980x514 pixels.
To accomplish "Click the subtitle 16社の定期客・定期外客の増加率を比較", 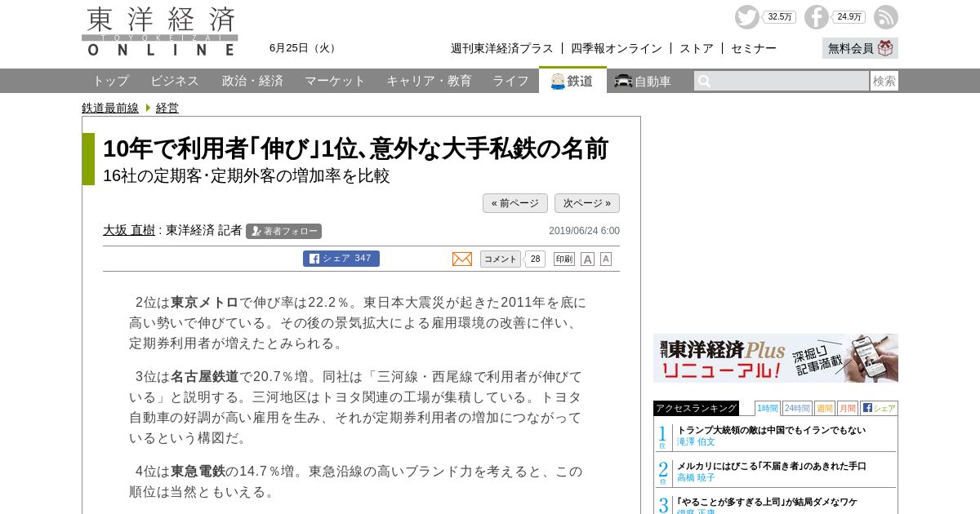I will (247, 175).
